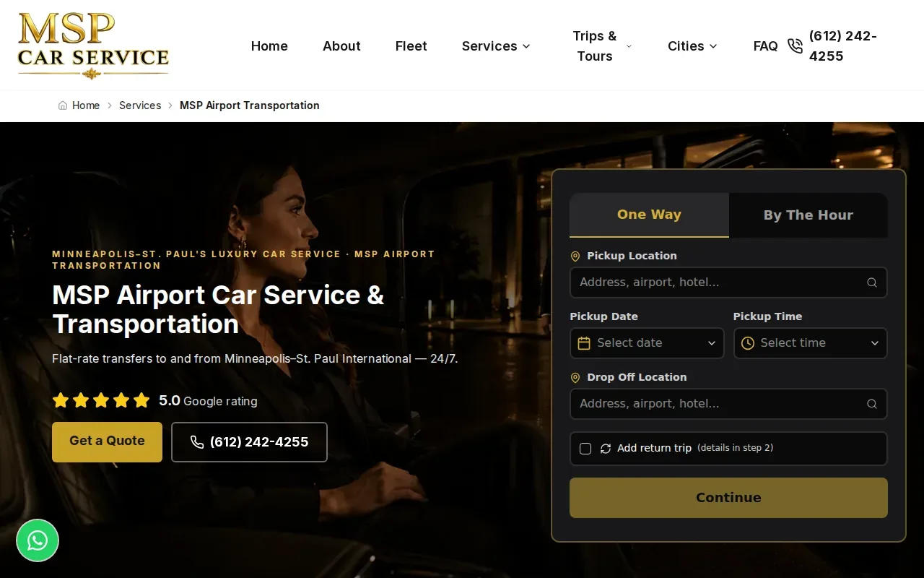Click the calendar icon in Pickup Date
This screenshot has width=924, height=578.
pos(584,343)
